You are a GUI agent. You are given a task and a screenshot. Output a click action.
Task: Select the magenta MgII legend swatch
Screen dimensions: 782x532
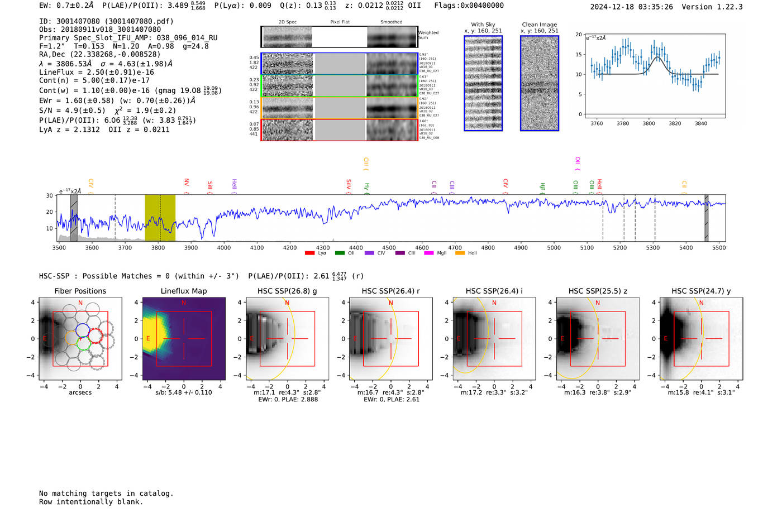click(x=429, y=253)
